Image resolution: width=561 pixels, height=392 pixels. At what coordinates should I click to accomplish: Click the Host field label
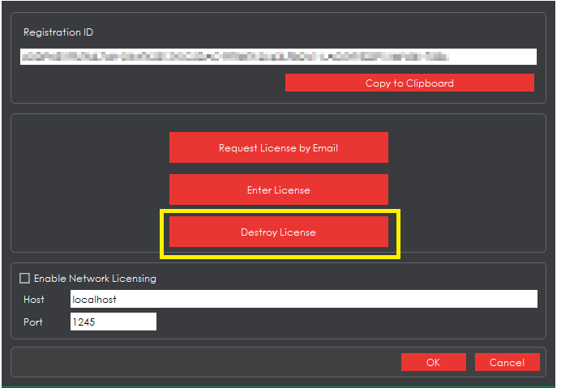coord(34,300)
